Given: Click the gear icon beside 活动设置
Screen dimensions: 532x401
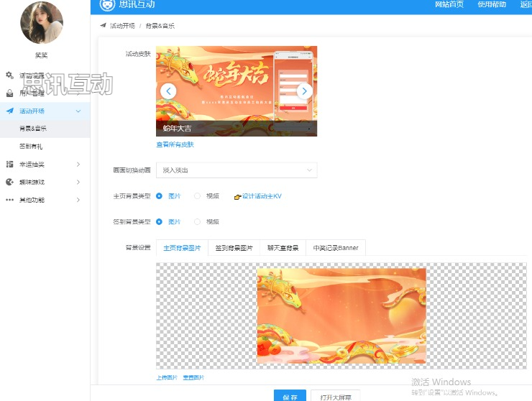Looking at the screenshot, I should [9, 75].
